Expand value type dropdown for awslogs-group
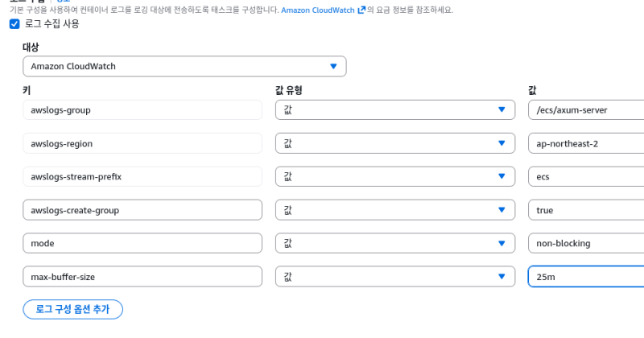This screenshot has height=338, width=644. tap(394, 109)
